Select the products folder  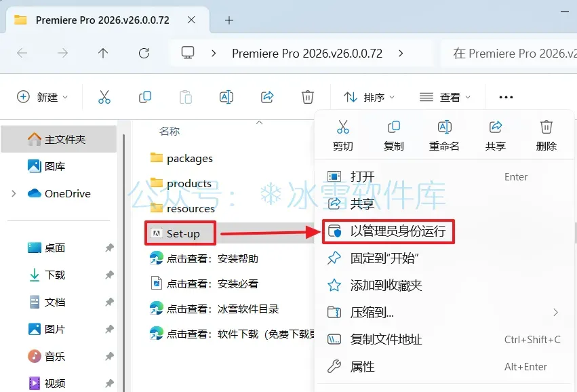[180, 183]
